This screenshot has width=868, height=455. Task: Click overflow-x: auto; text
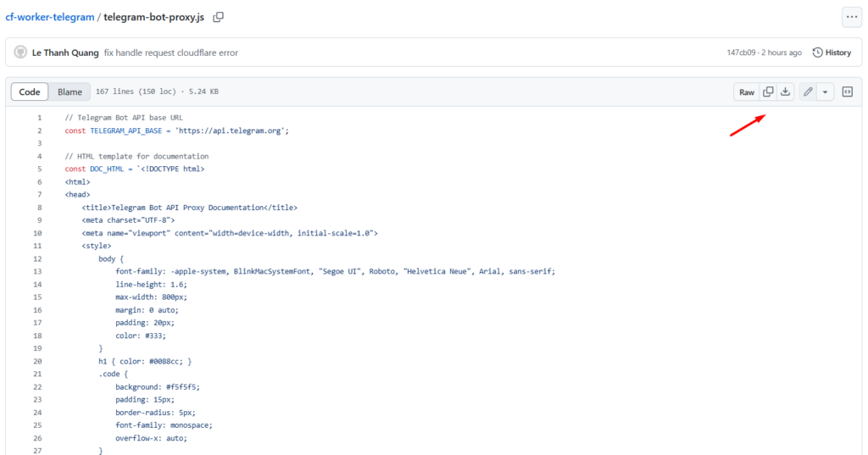pos(151,438)
